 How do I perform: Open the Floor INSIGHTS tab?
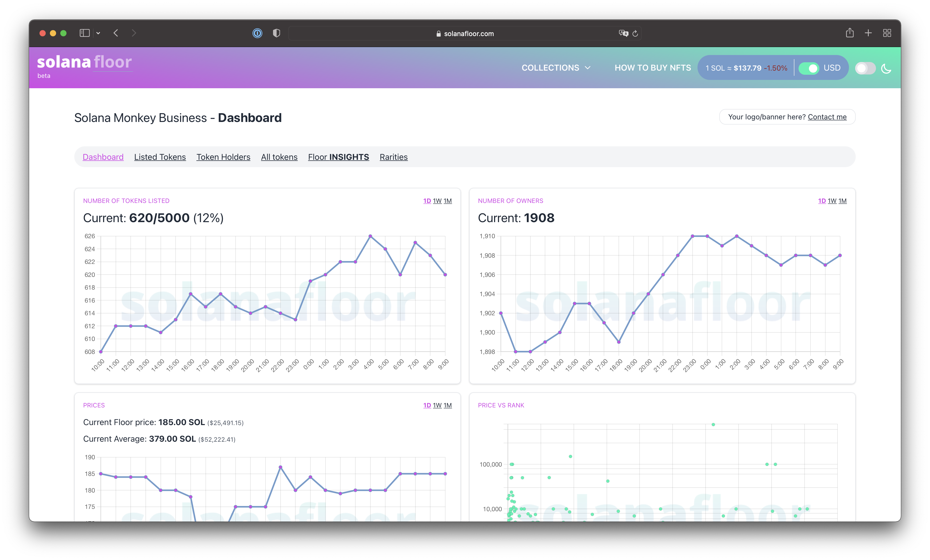338,157
